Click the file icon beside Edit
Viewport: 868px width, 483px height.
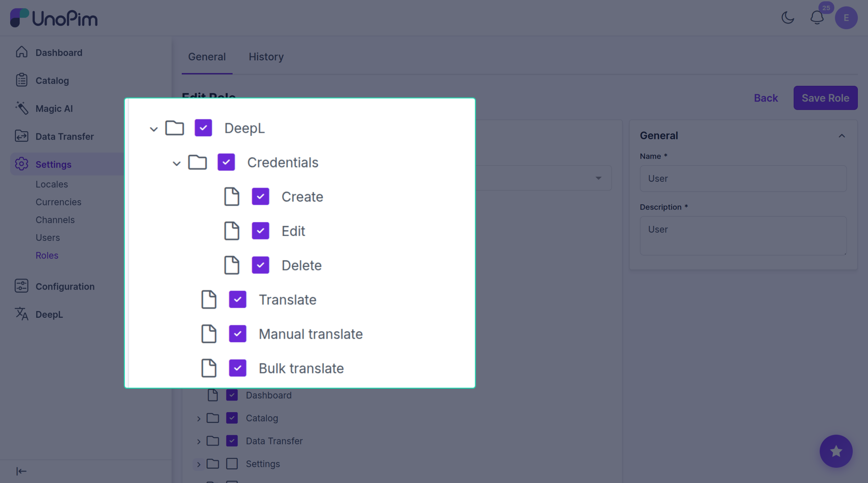pos(232,231)
